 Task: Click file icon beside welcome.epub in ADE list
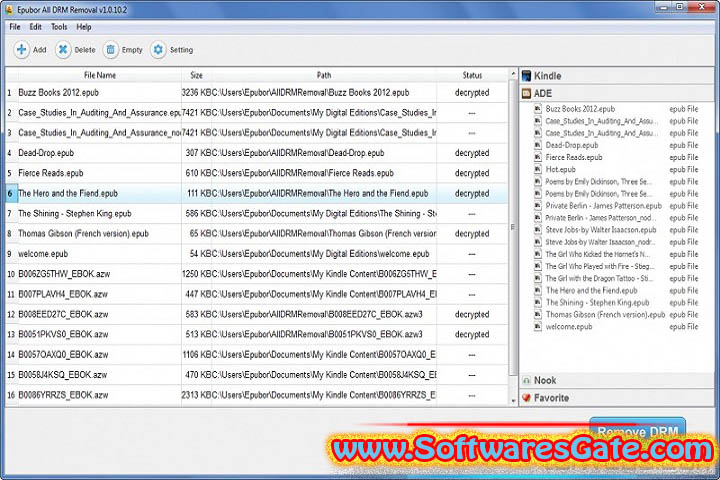pyautogui.click(x=538, y=327)
